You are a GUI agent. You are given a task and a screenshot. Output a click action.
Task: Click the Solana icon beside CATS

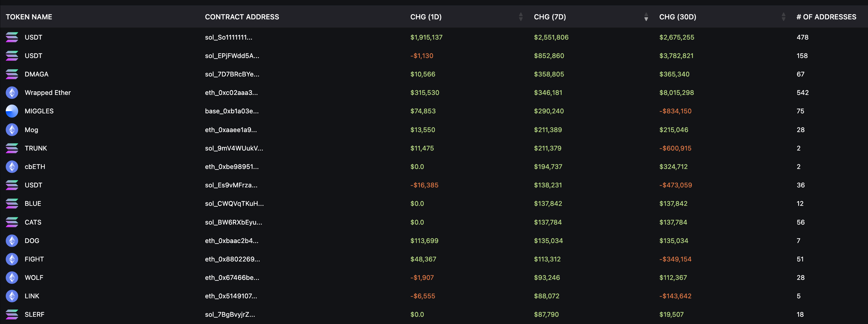12,222
